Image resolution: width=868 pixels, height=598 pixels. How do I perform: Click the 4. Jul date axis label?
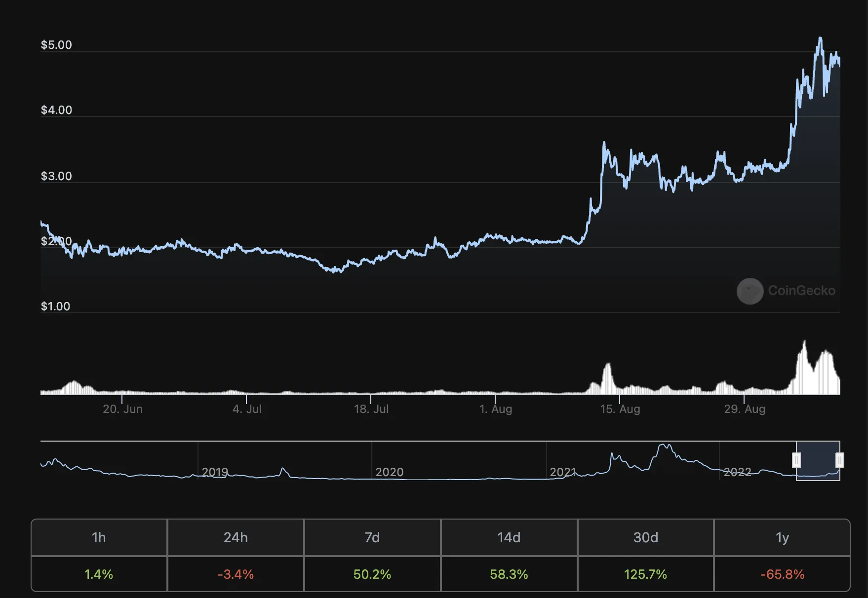[247, 409]
